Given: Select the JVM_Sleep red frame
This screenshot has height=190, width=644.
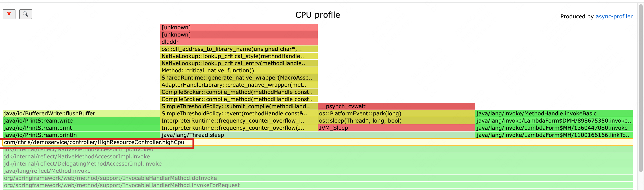Looking at the screenshot, I should (396, 128).
